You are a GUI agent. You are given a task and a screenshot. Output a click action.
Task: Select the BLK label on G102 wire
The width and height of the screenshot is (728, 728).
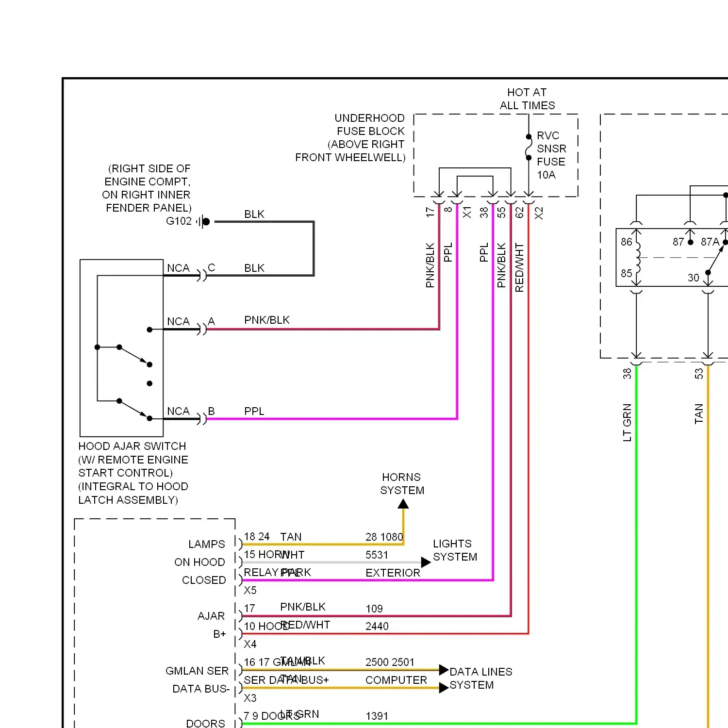coord(254,215)
